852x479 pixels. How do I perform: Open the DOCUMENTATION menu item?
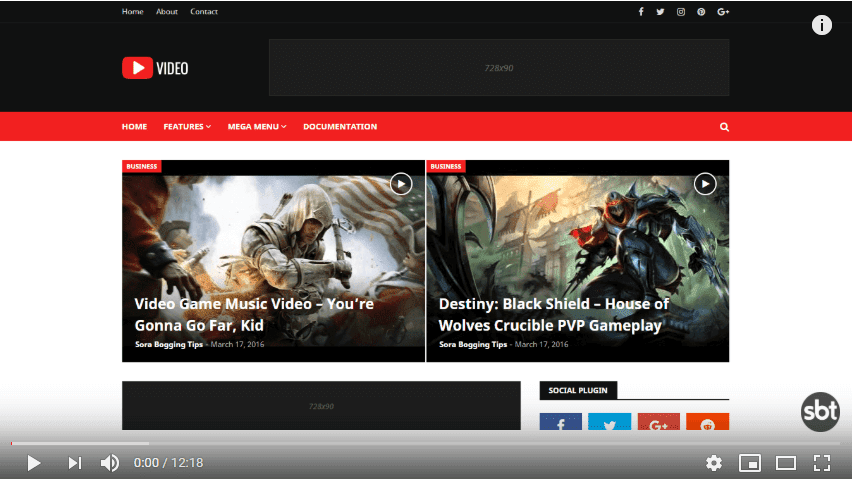coord(340,127)
